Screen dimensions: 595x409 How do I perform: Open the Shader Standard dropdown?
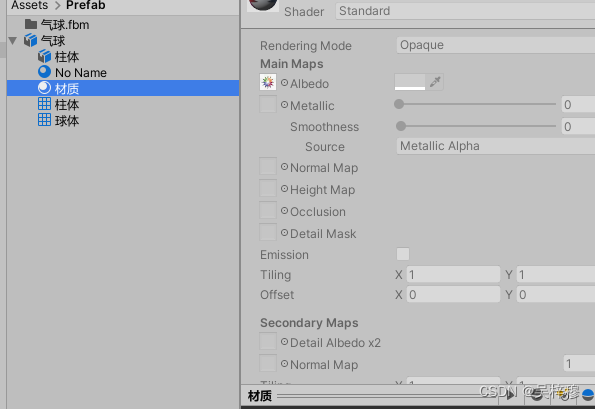[x=465, y=11]
